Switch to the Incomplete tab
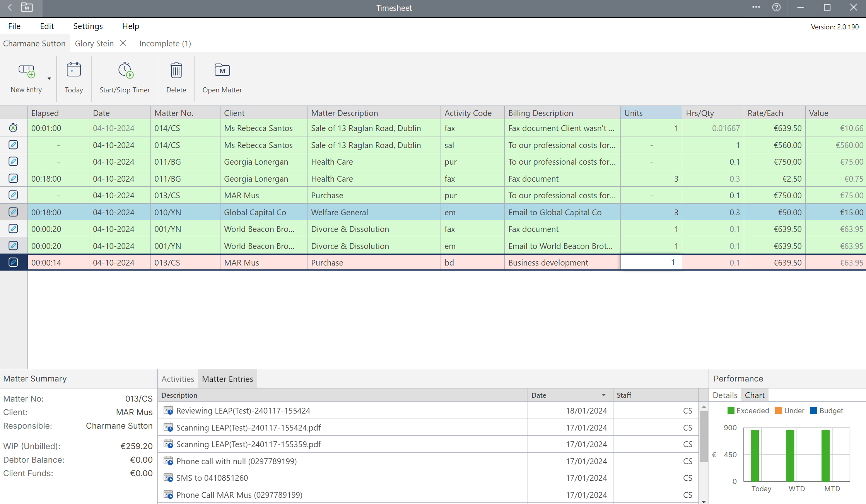 (x=165, y=43)
